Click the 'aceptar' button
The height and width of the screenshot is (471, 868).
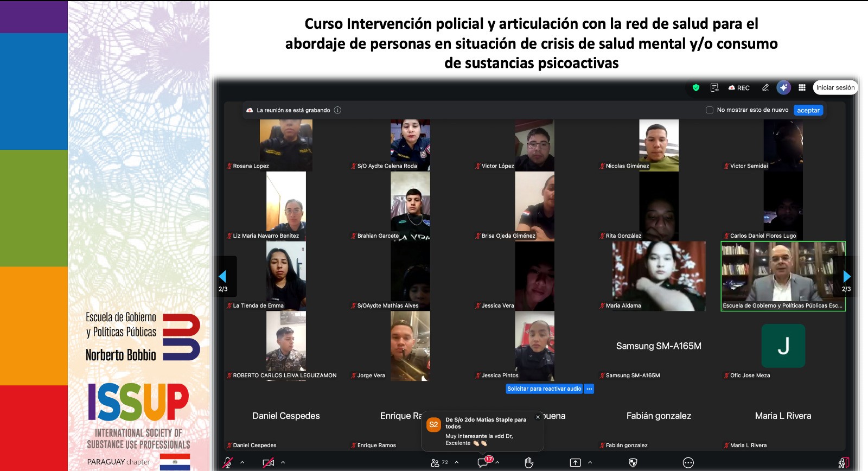(x=808, y=110)
